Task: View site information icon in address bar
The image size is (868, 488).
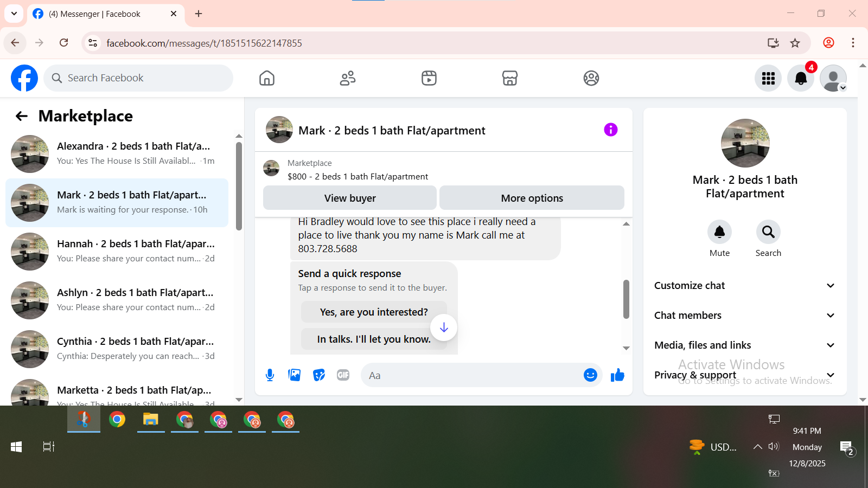Action: (x=93, y=43)
